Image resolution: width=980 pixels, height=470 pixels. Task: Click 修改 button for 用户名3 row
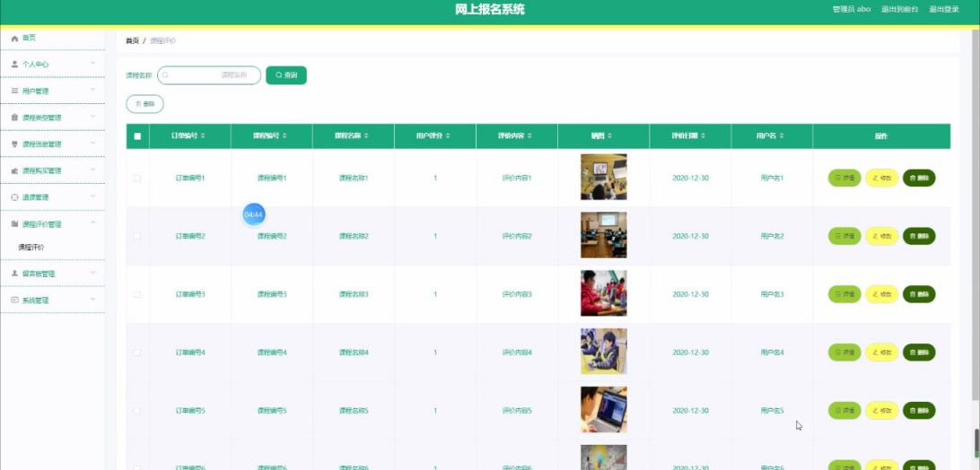(882, 294)
